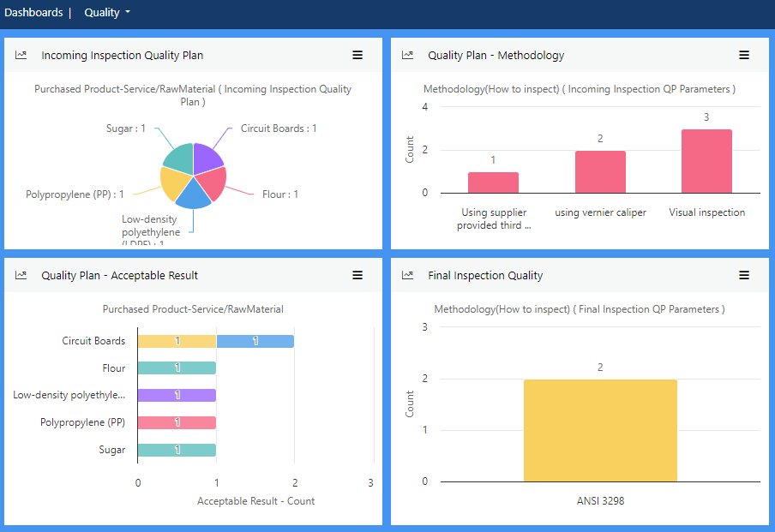Screen dimensions: 775x532
Task: Open hamburger menu on Quality Plan - Acceptable Result
Action: pyautogui.click(x=357, y=275)
